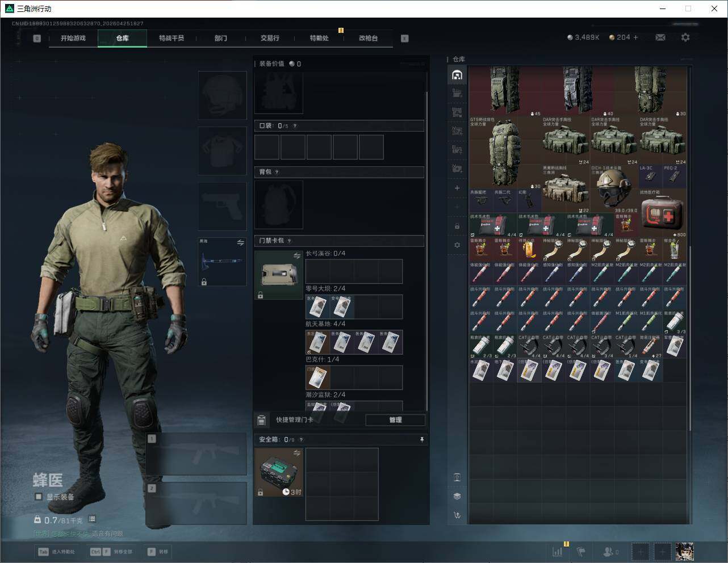Image resolution: width=728 pixels, height=563 pixels.
Task: Open the 特勤处 tab
Action: pyautogui.click(x=319, y=38)
